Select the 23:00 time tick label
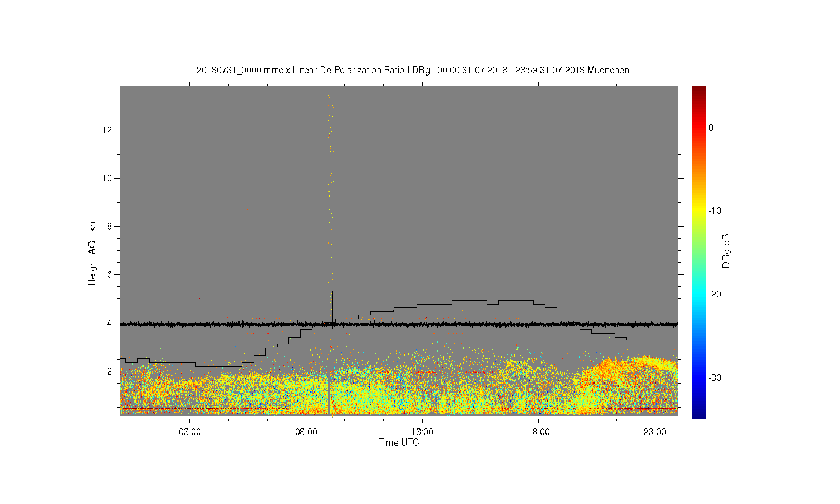This screenshot has height=504, width=840. 655,432
